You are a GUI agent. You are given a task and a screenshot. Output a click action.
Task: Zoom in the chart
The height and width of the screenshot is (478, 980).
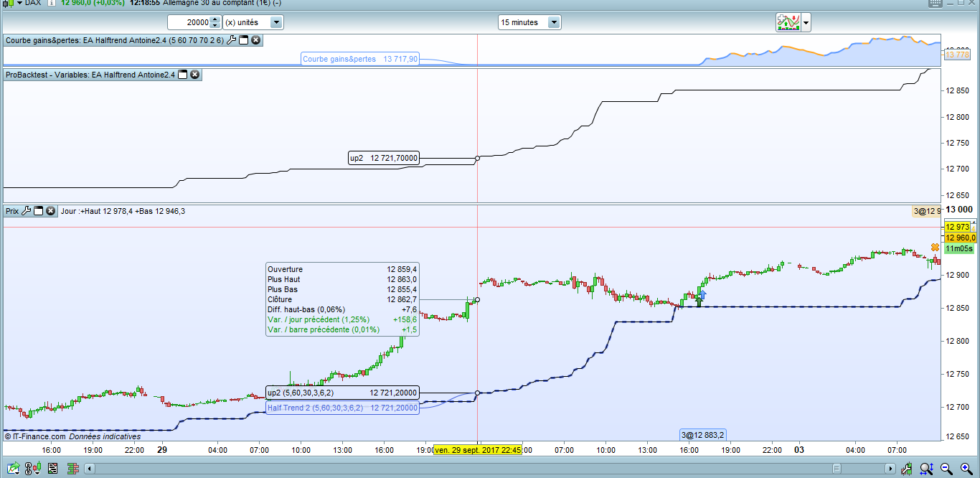tap(966, 469)
